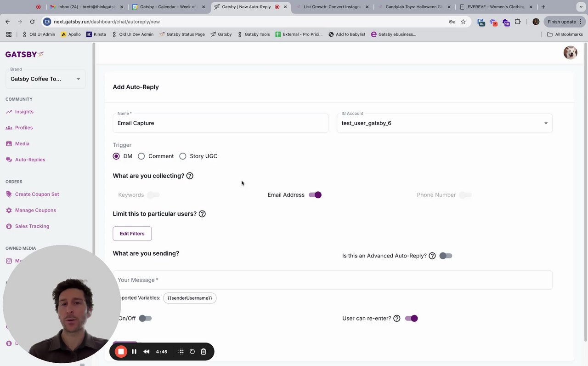Select the Comment trigger

141,156
